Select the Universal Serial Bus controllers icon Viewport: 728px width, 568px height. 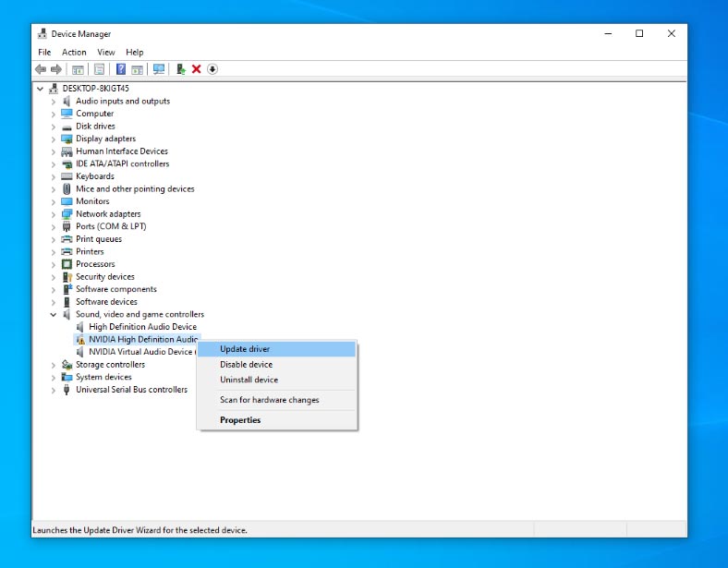pyautogui.click(x=67, y=390)
